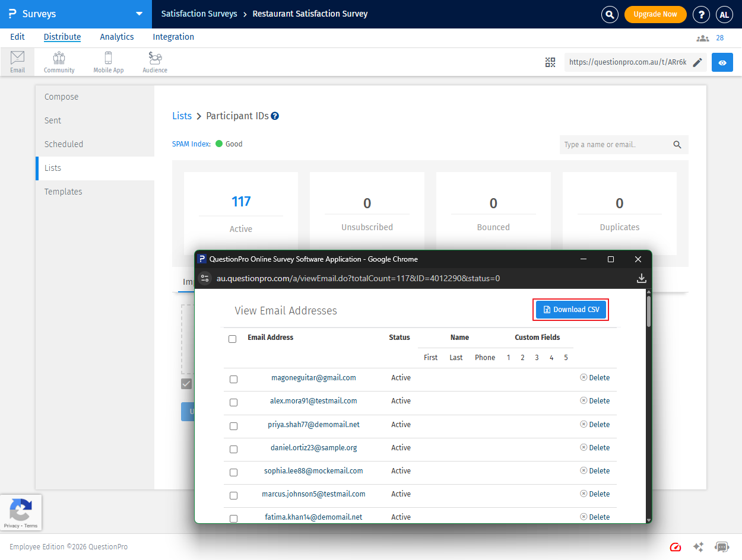The image size is (742, 560).
Task: Delete the alex.mora91@testmail.com entry
Action: (595, 401)
